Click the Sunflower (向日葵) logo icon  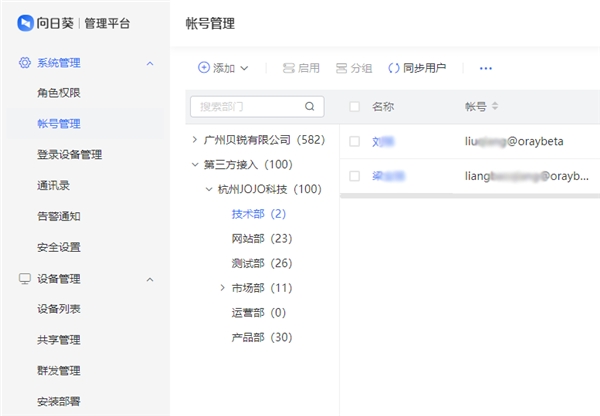tap(25, 23)
